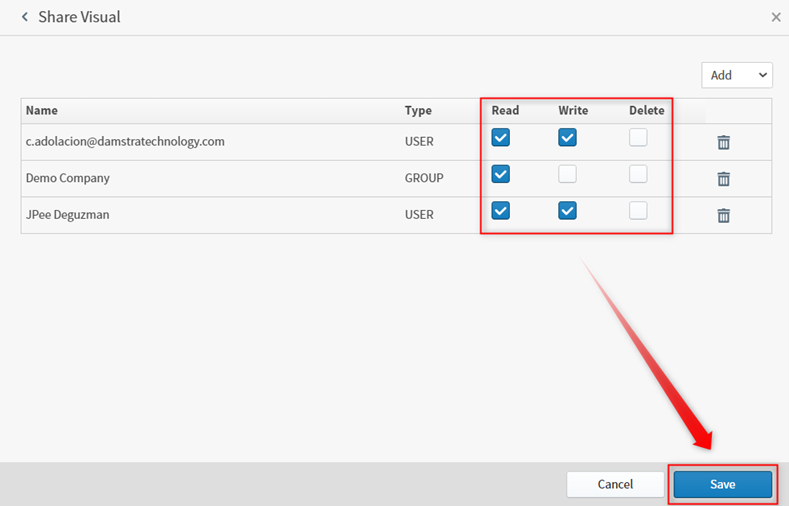Uncheck Read for Demo Company
Screen dimensions: 789x506
501,174
